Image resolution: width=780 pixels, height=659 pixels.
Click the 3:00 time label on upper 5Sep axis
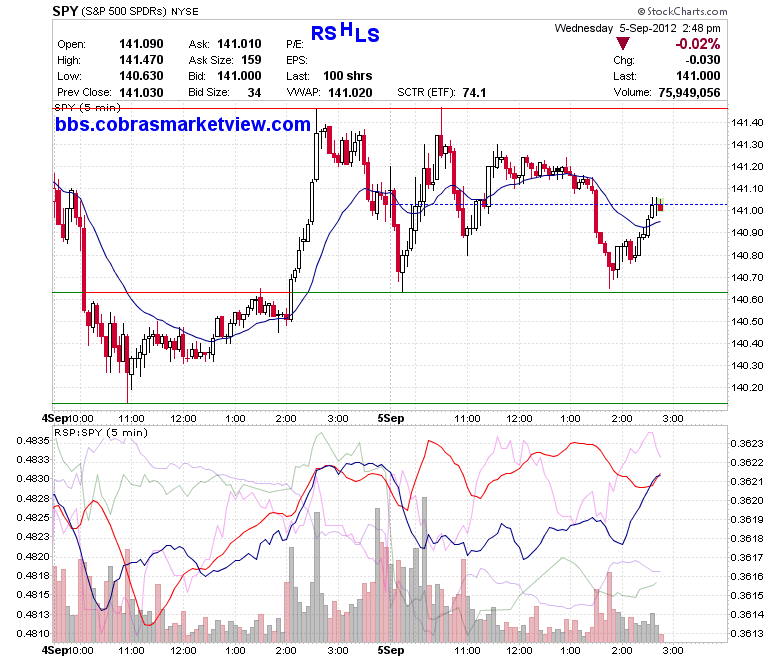pyautogui.click(x=673, y=418)
